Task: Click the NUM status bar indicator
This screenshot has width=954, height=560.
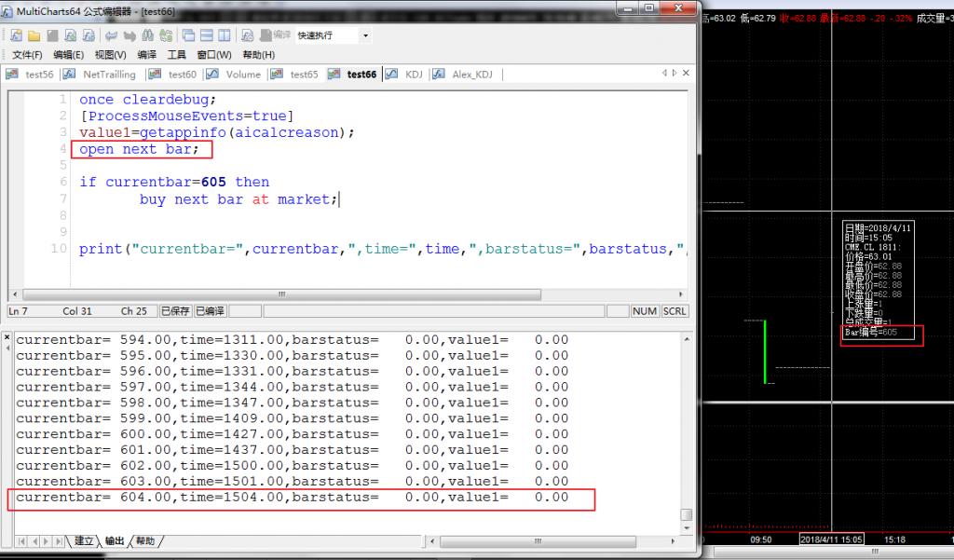Action: point(645,311)
